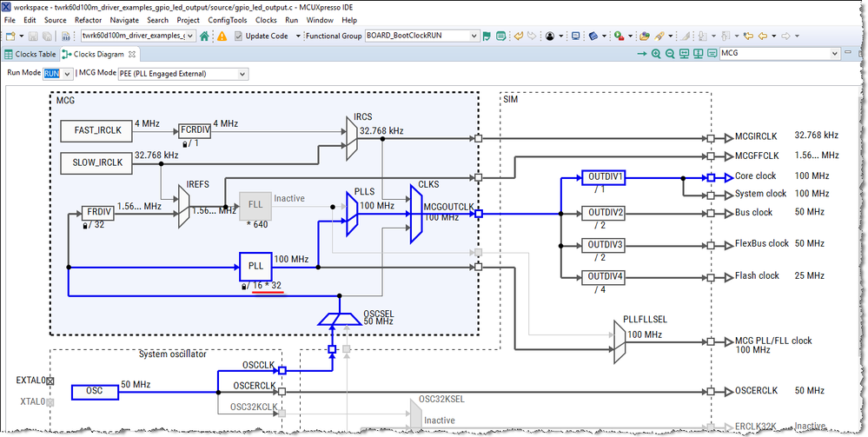Click the green flag icon beside Functional Group
Viewport: 868px width, 437px height.
click(x=487, y=36)
